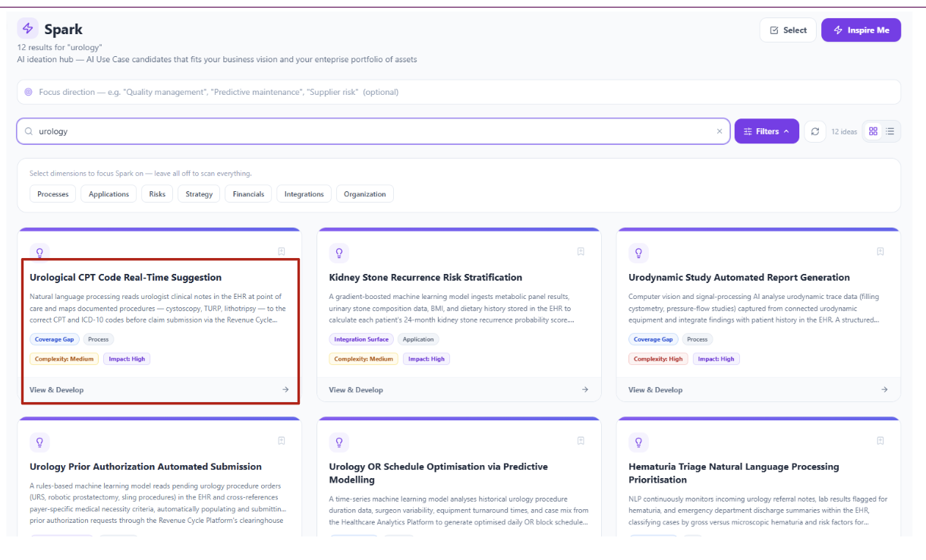Click Kidney Stone Recurrence Risk Stratification title
Image resolution: width=926 pixels, height=560 pixels.
(x=426, y=278)
